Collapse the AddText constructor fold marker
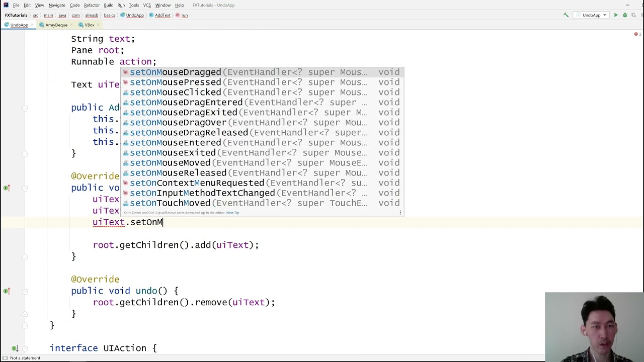644x362 pixels. (x=25, y=108)
